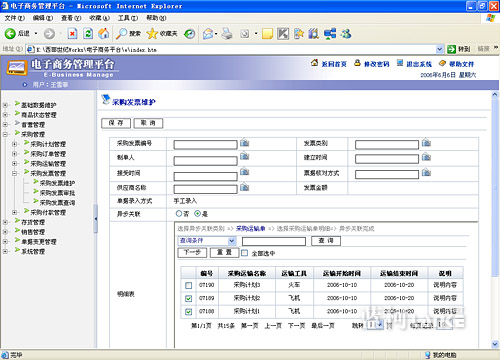Toggle the 全部选中 select-all checkbox
The height and width of the screenshot is (360, 500).
244,253
